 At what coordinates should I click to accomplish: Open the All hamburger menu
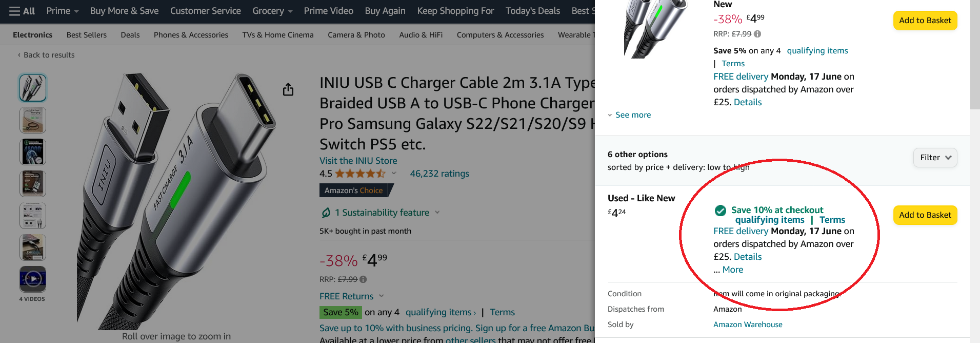[x=22, y=11]
